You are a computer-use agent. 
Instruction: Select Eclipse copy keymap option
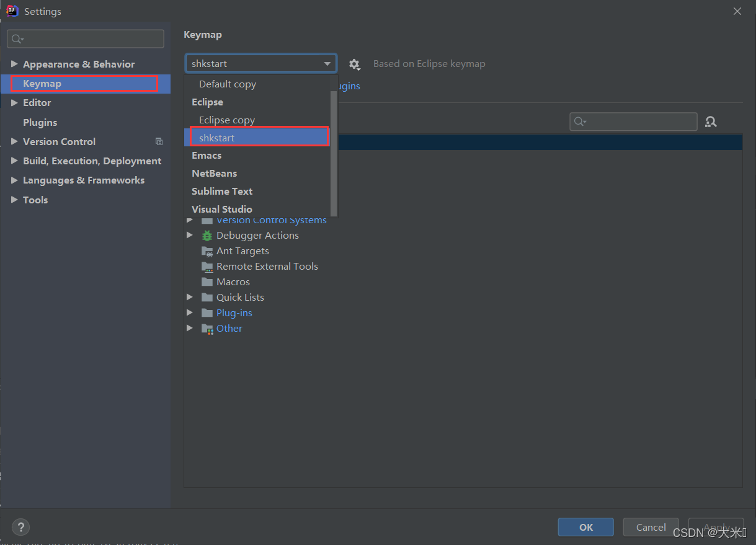coord(257,120)
